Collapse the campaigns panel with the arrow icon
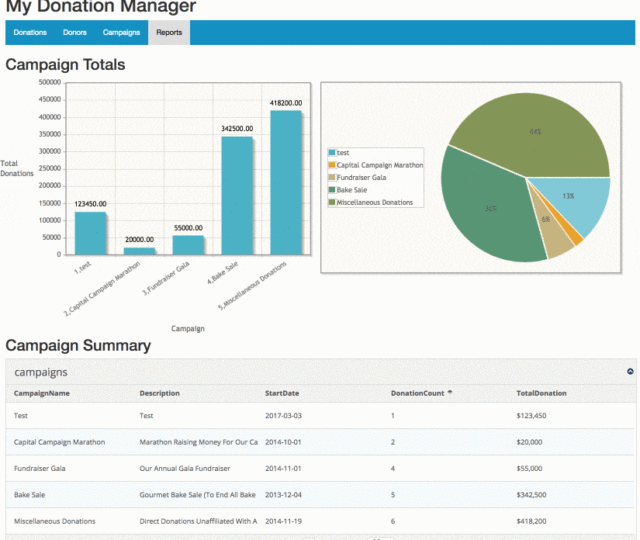Viewport: 640px width, 540px height. 630,371
